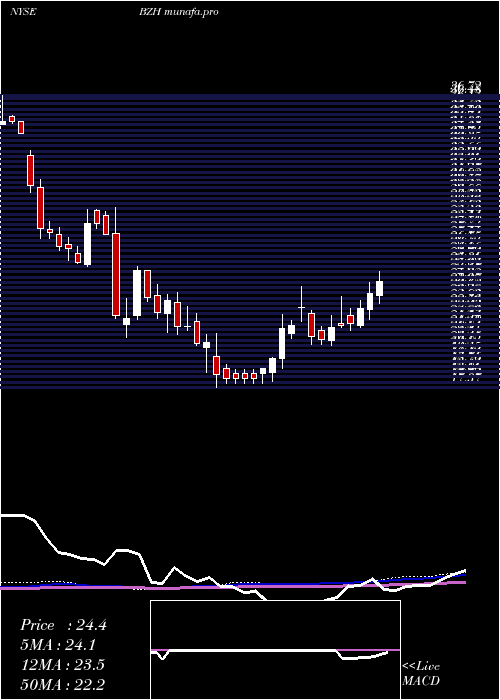The width and height of the screenshot is (500, 700).
Task: Click the MACD inset chart box
Action: click(275, 650)
